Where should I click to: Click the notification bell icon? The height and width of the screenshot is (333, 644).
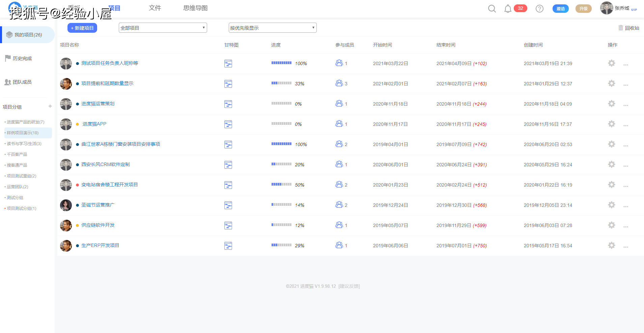(507, 9)
